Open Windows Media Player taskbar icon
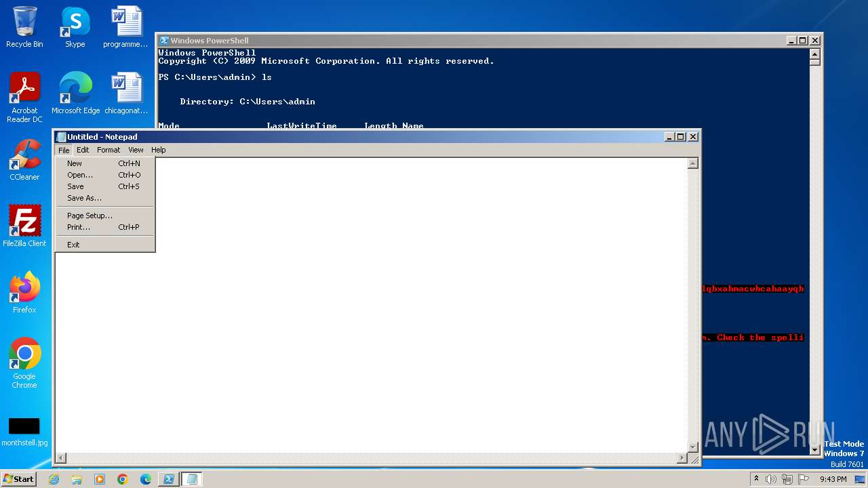This screenshot has width=868, height=488. pos(100,479)
